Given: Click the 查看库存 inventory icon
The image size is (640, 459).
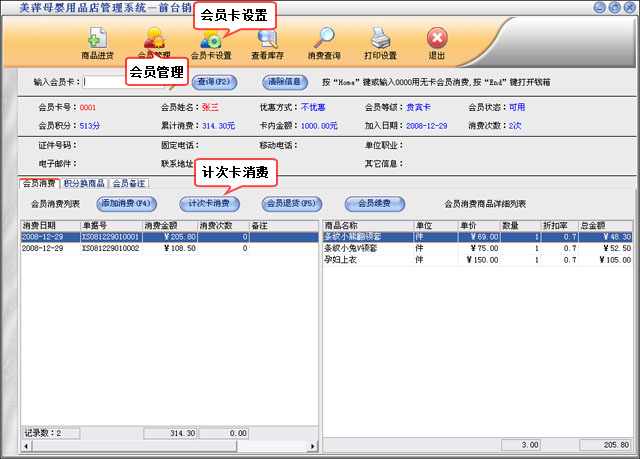Looking at the screenshot, I should 267,41.
